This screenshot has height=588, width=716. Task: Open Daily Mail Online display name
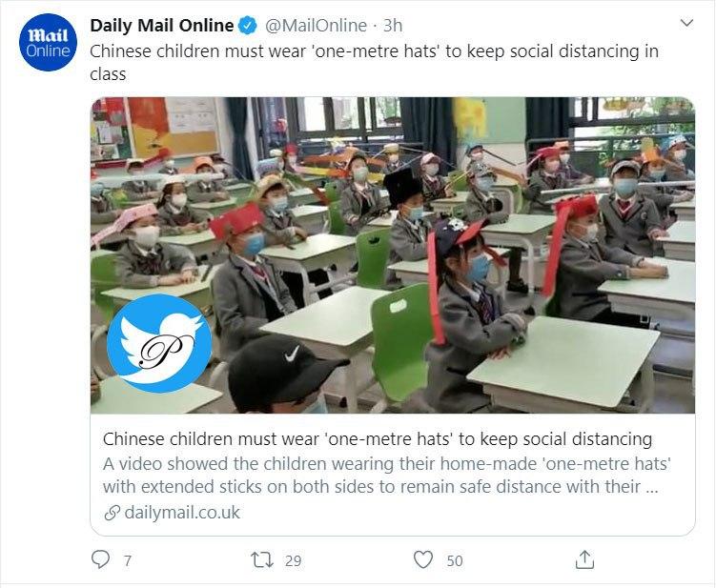tap(162, 26)
